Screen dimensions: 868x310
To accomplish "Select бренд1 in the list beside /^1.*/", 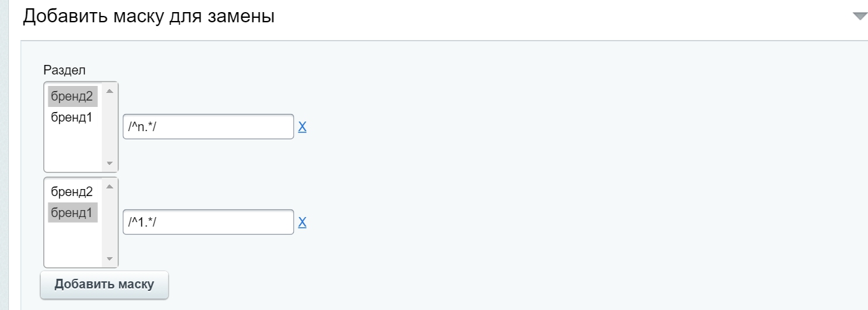I will click(73, 213).
